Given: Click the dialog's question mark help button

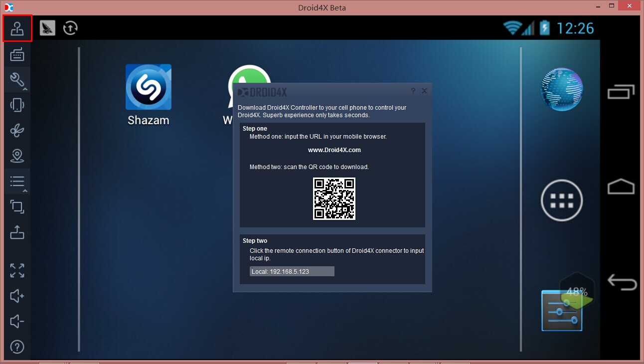Looking at the screenshot, I should 413,91.
